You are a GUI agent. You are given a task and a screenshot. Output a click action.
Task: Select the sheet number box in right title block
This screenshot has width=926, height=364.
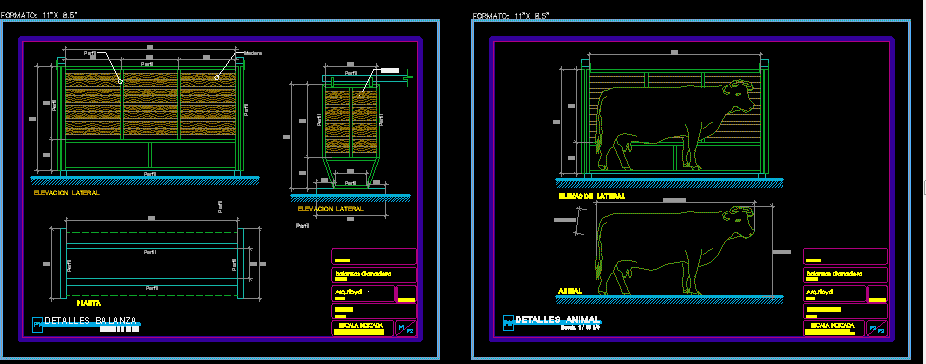coord(877,329)
